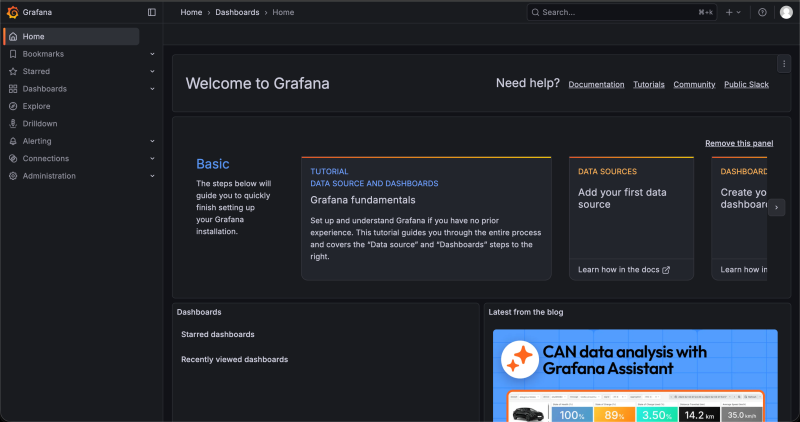Open the Documentation link
The image size is (800, 422).
coord(596,85)
